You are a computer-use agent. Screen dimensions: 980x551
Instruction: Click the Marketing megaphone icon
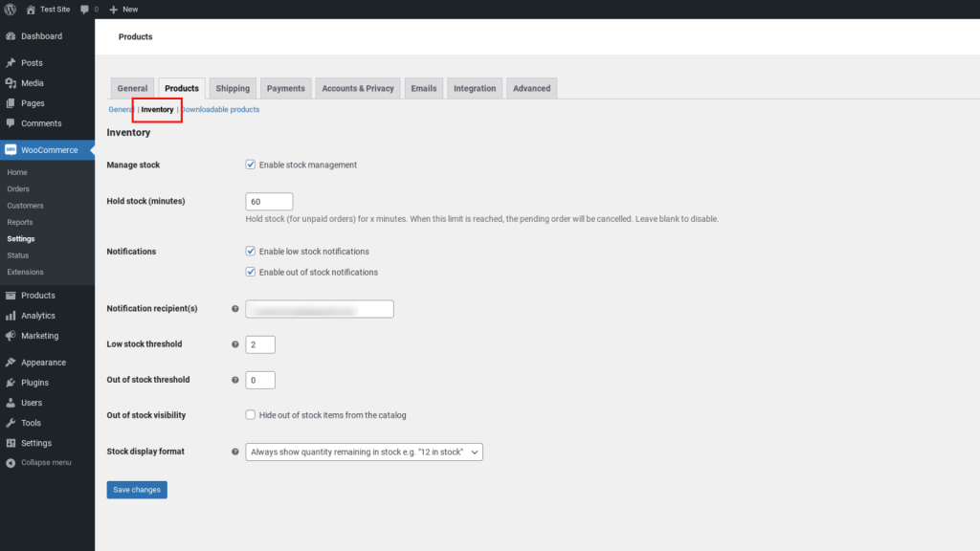point(11,336)
